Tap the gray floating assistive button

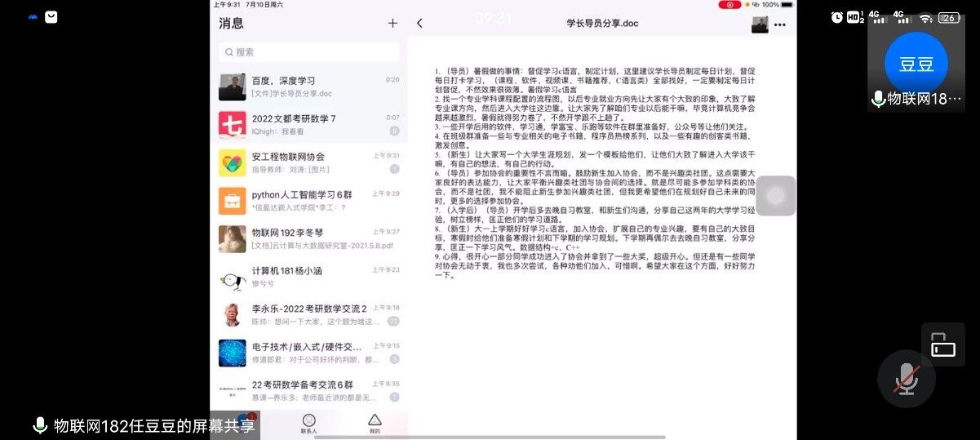click(x=775, y=196)
